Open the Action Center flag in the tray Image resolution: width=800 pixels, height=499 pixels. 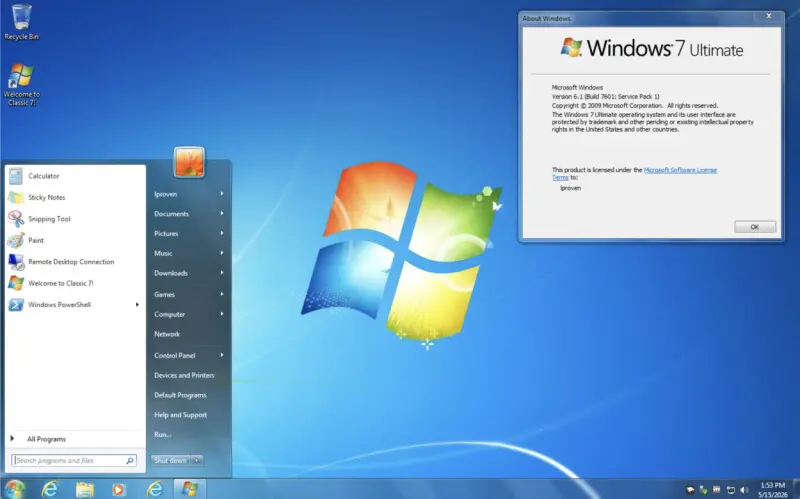(x=690, y=490)
